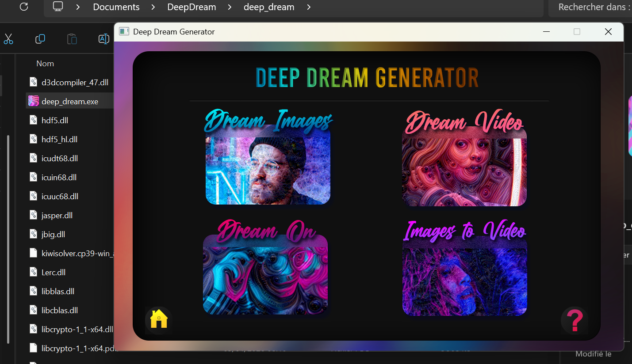
Task: Click the Copy icon in Explorer toolbar
Action: click(40, 39)
